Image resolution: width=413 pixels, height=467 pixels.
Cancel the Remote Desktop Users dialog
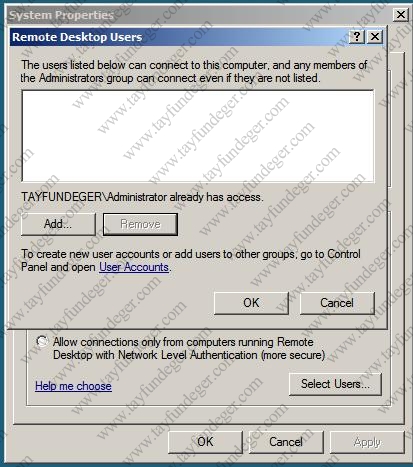[x=337, y=303]
